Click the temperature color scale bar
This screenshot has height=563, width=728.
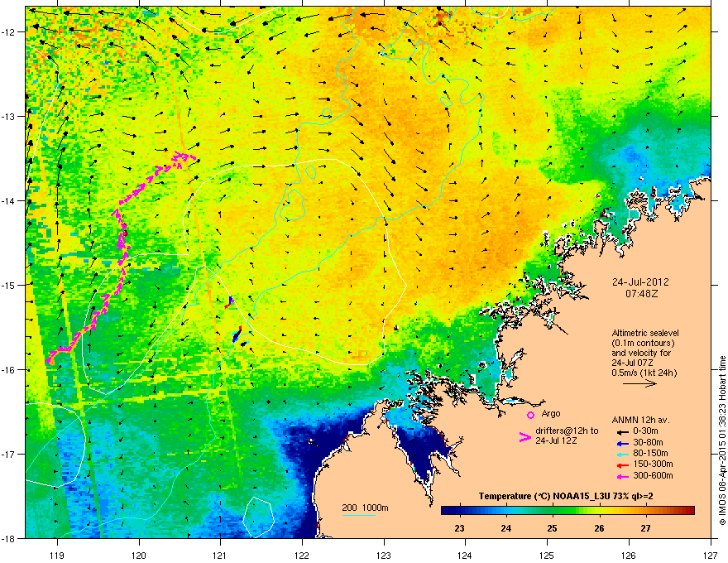(x=568, y=511)
